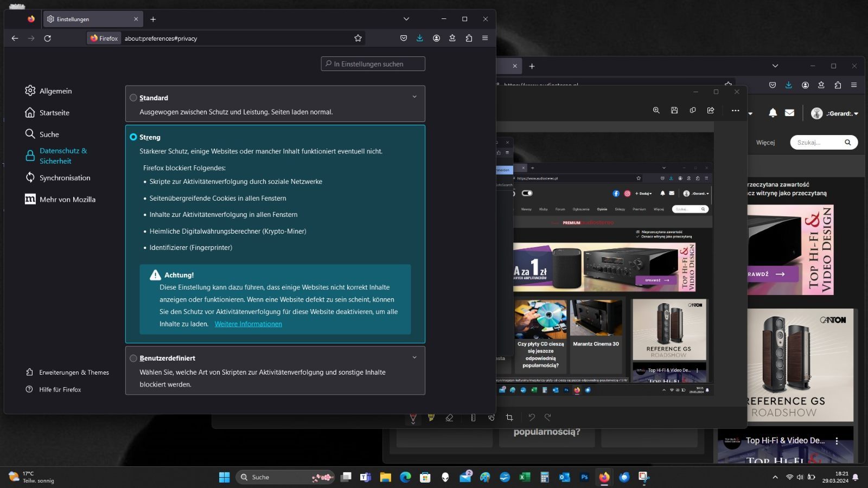868x488 pixels.
Task: Open Mehr von Mozilla section
Action: pyautogui.click(x=60, y=199)
